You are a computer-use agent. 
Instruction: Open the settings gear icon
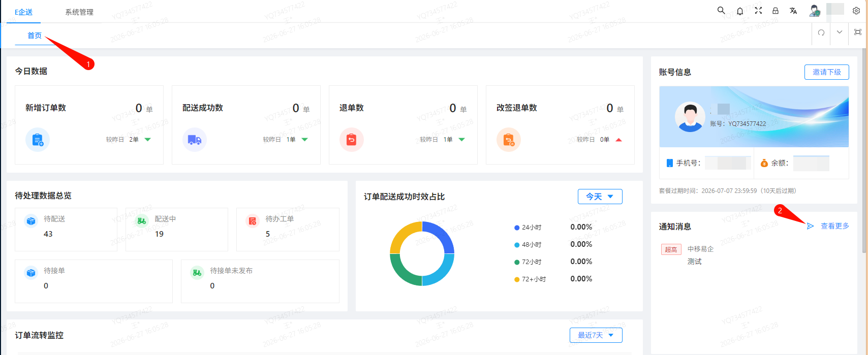(856, 11)
